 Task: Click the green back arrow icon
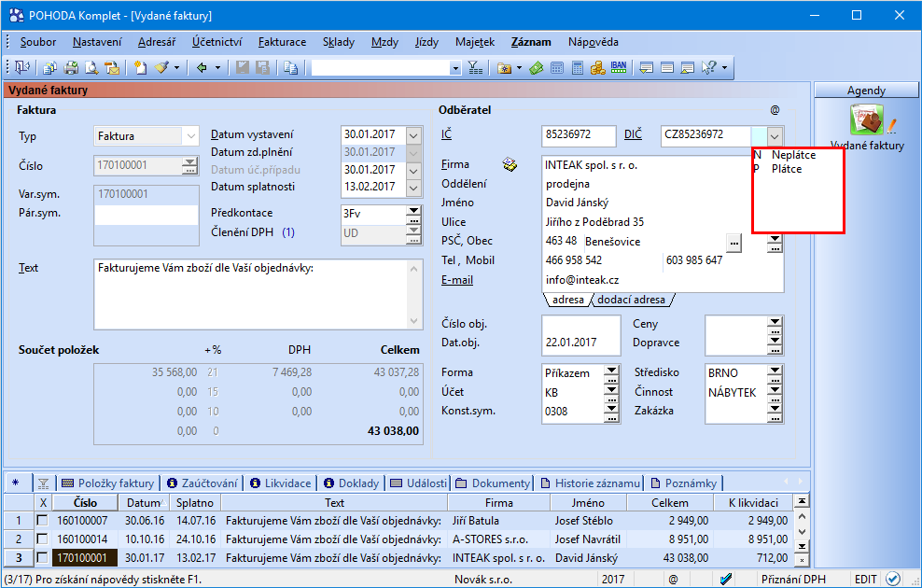click(x=202, y=67)
